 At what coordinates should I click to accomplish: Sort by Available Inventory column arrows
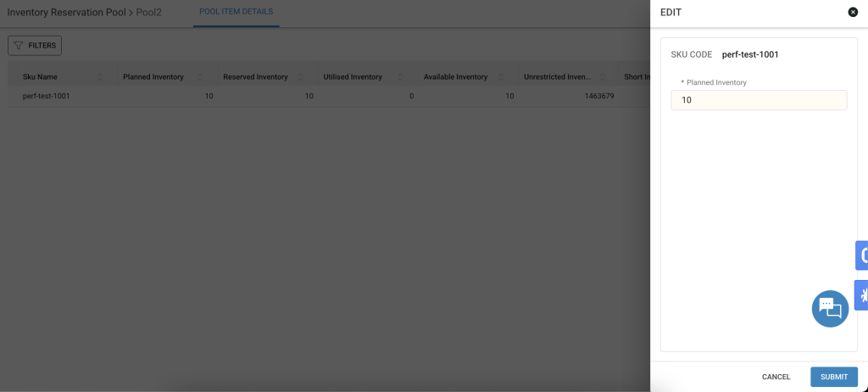coord(500,77)
